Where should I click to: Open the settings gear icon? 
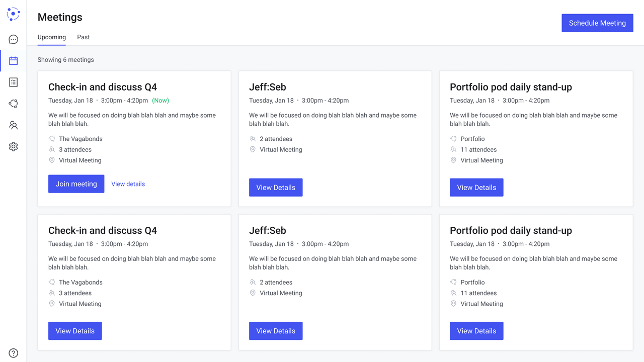click(14, 147)
